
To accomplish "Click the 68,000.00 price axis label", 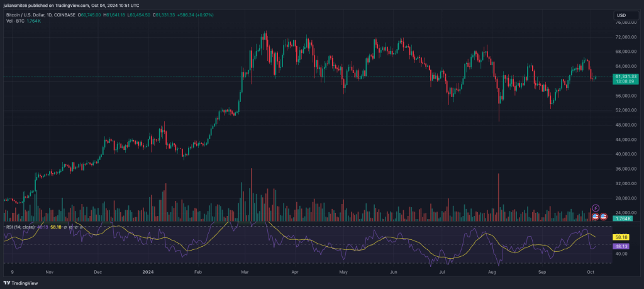I will (627, 52).
